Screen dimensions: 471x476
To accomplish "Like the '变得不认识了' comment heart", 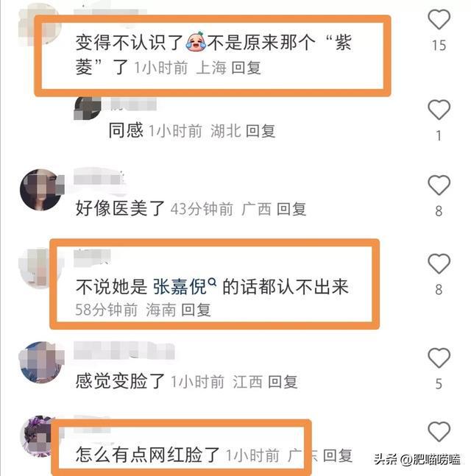I will click(x=439, y=19).
